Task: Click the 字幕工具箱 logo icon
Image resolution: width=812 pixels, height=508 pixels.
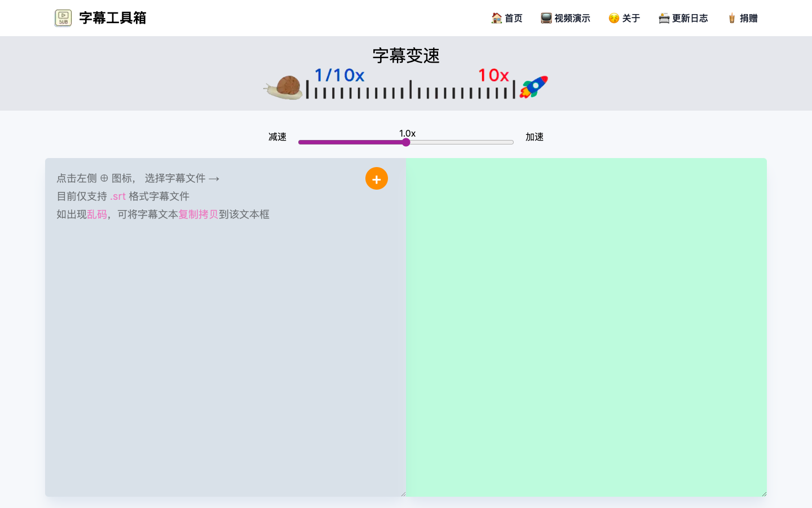Action: [63, 17]
